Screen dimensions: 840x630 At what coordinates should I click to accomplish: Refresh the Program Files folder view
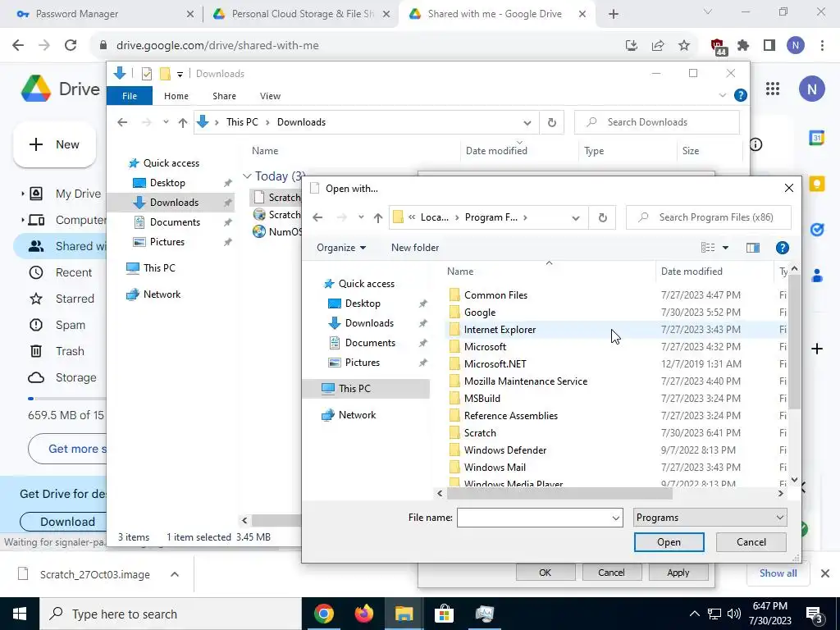click(x=603, y=217)
